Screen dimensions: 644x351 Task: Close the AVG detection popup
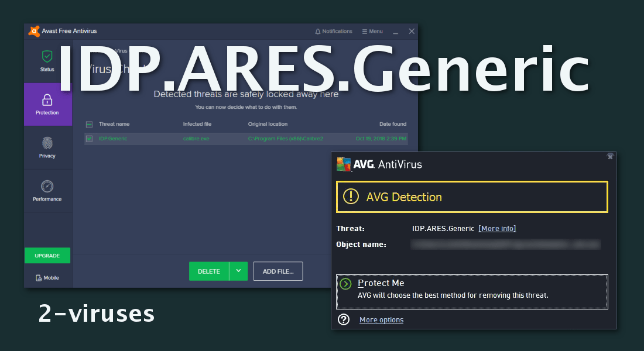pyautogui.click(x=610, y=156)
